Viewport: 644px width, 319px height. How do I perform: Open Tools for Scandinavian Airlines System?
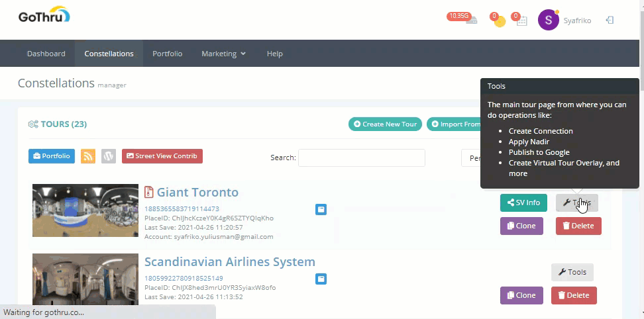point(572,272)
